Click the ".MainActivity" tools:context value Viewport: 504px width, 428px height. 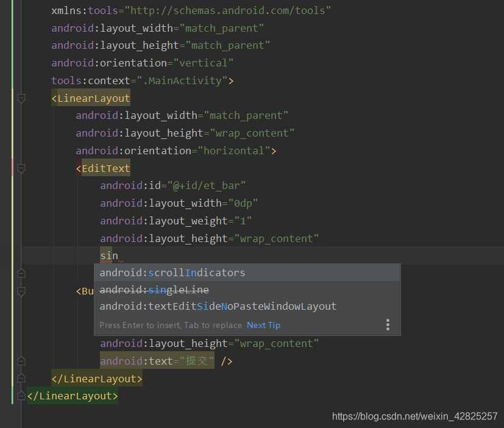click(182, 80)
